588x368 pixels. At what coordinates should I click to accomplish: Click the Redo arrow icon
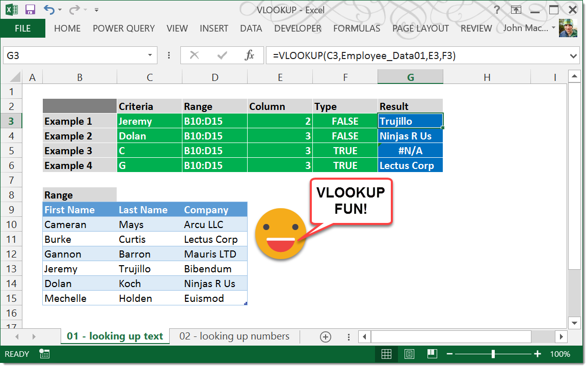[74, 9]
